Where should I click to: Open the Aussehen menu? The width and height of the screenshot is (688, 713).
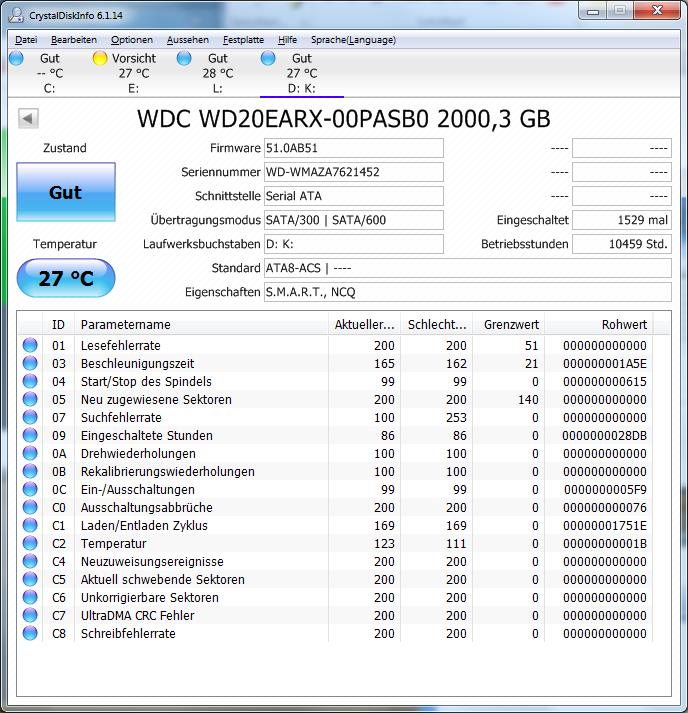187,40
